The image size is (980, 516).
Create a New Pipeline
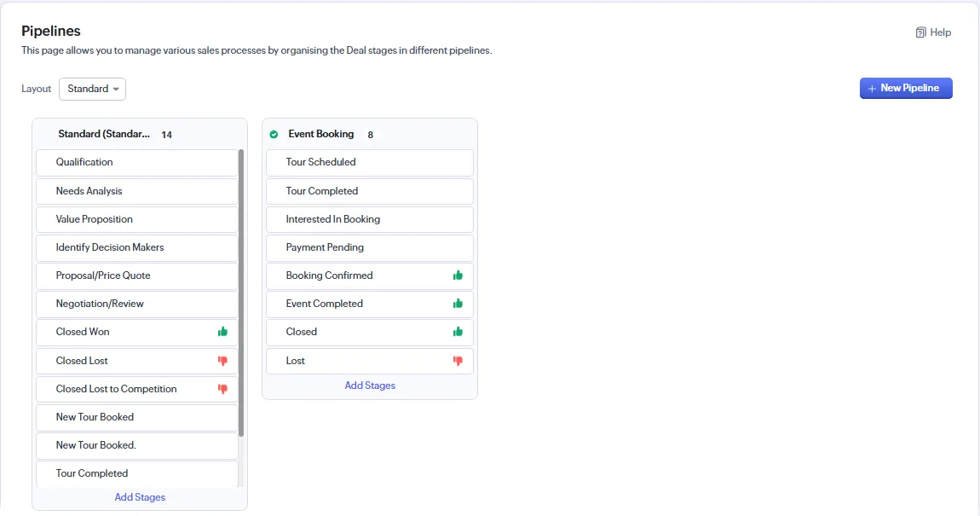coord(906,88)
